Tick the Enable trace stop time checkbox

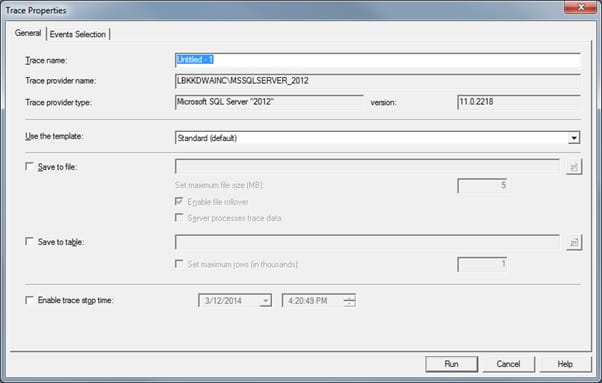click(29, 300)
